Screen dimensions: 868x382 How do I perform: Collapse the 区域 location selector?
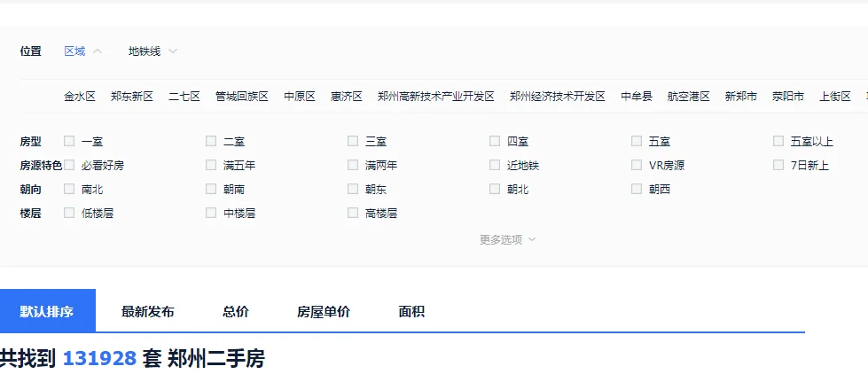pos(83,51)
